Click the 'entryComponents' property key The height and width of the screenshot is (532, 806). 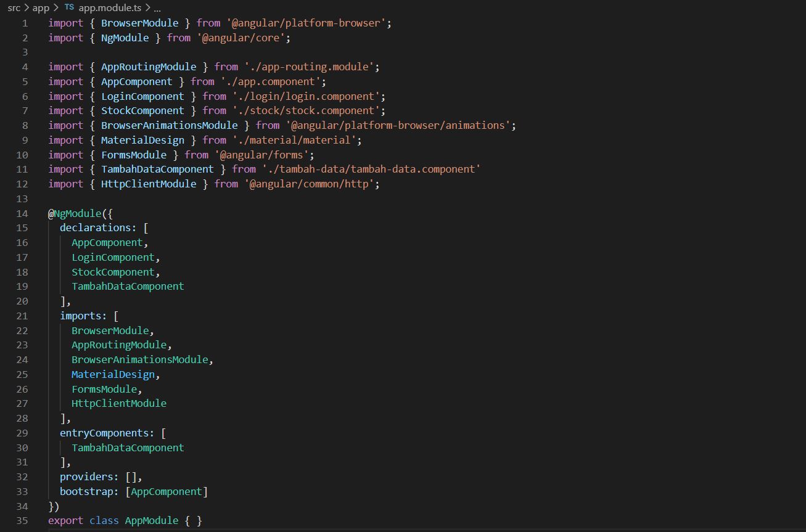[x=104, y=433]
